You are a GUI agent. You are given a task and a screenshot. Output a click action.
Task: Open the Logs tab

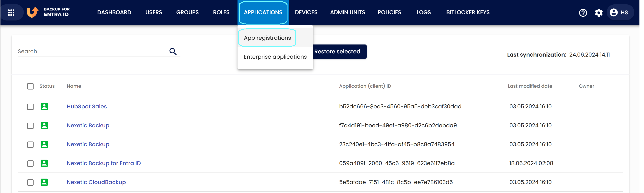pos(423,12)
